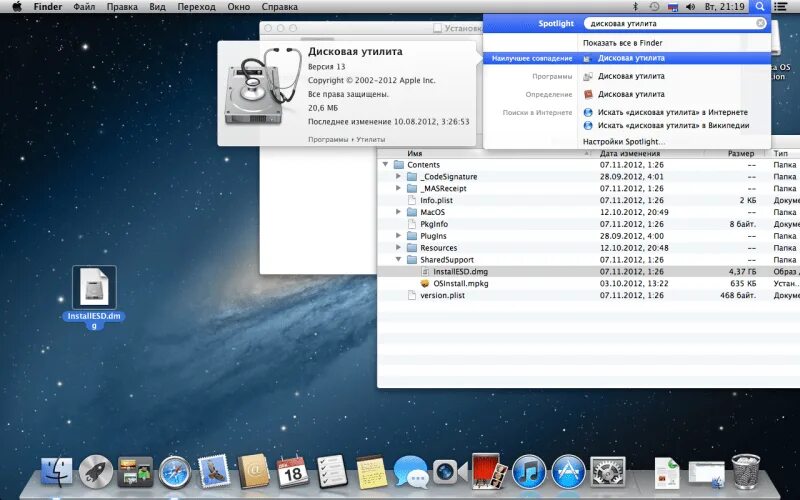This screenshot has width=800, height=500.
Task: Open the volume control in menu bar
Action: [691, 7]
